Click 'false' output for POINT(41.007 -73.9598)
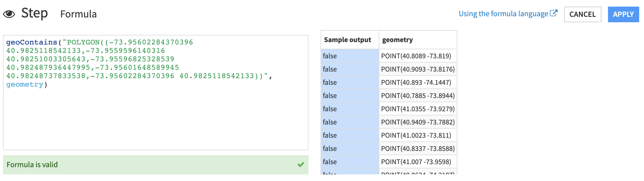The width and height of the screenshot is (644, 181). coord(350,162)
